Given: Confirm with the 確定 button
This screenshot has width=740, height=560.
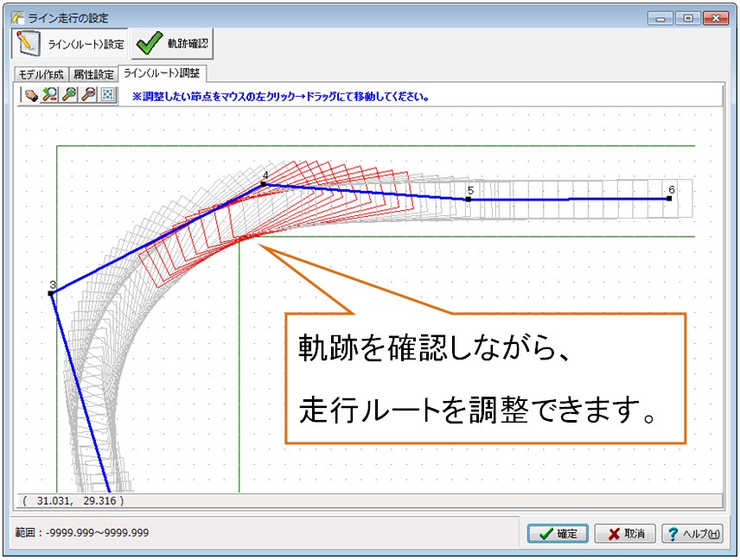Looking at the screenshot, I should tap(558, 533).
